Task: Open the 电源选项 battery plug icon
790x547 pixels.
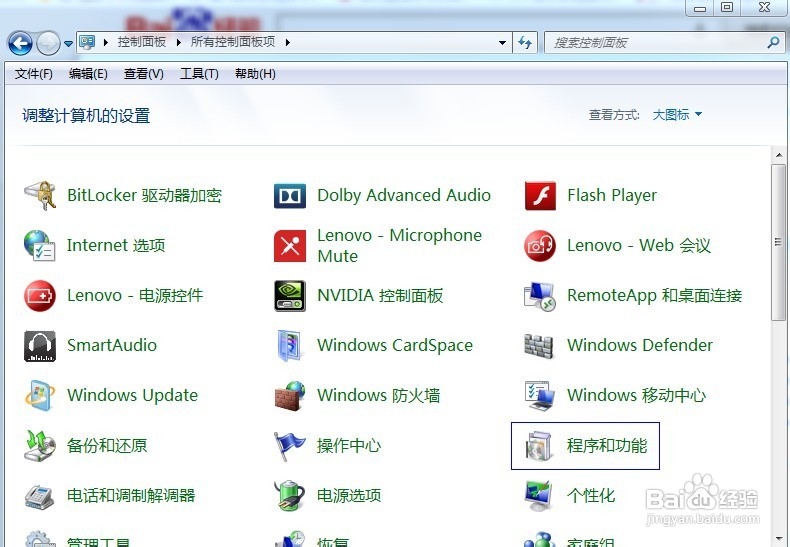Action: [x=290, y=496]
